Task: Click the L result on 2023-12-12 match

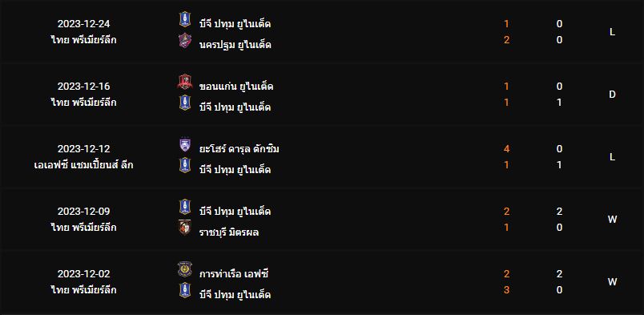Action: (x=613, y=157)
